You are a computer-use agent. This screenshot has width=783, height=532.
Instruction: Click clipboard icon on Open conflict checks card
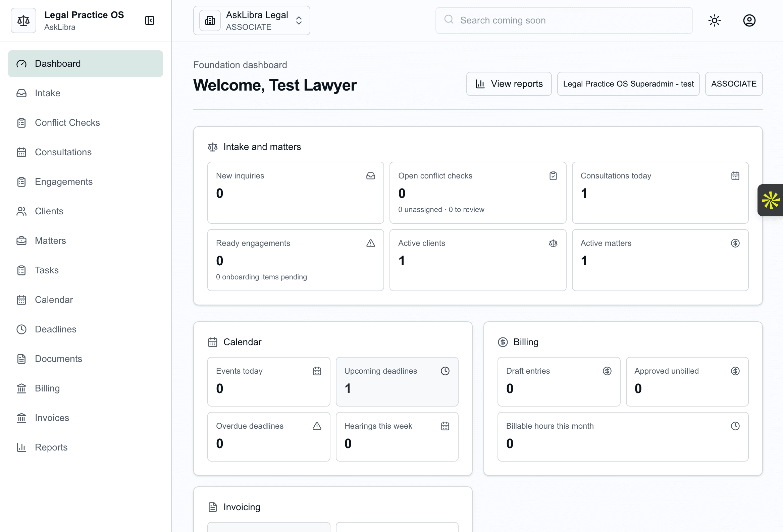[x=553, y=176]
